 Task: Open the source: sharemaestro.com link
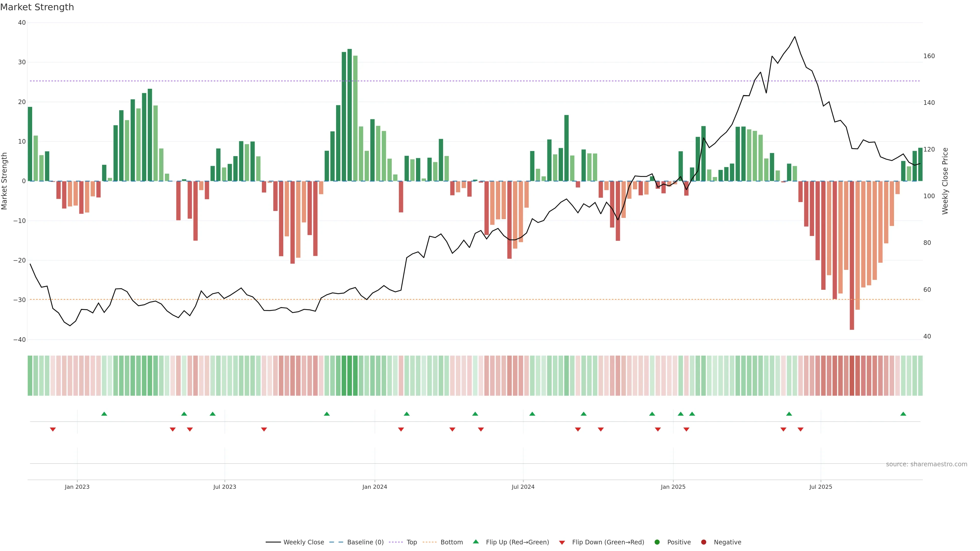coord(926,464)
